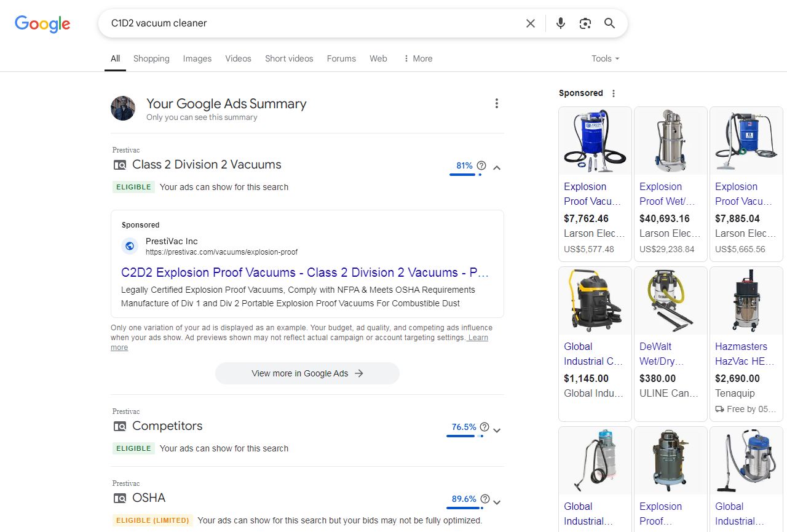This screenshot has height=532, width=787.
Task: Click View more in Google Ads button
Action: coord(307,373)
